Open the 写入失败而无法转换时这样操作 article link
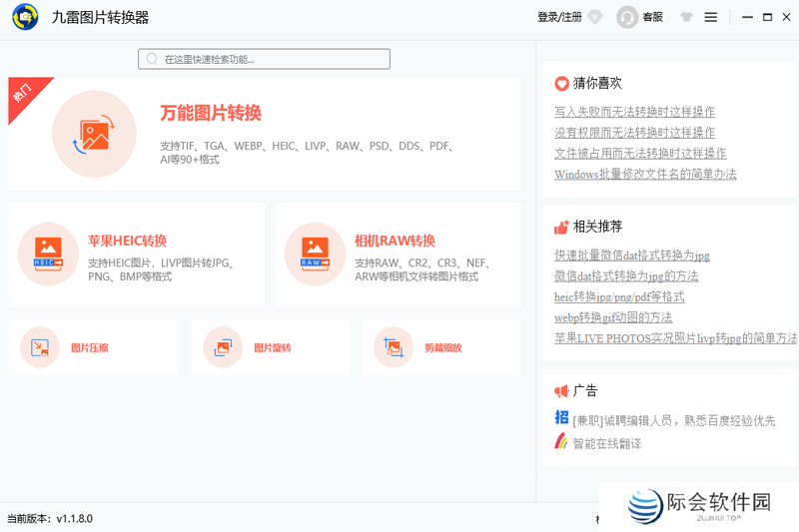The width and height of the screenshot is (799, 532). pos(634,112)
